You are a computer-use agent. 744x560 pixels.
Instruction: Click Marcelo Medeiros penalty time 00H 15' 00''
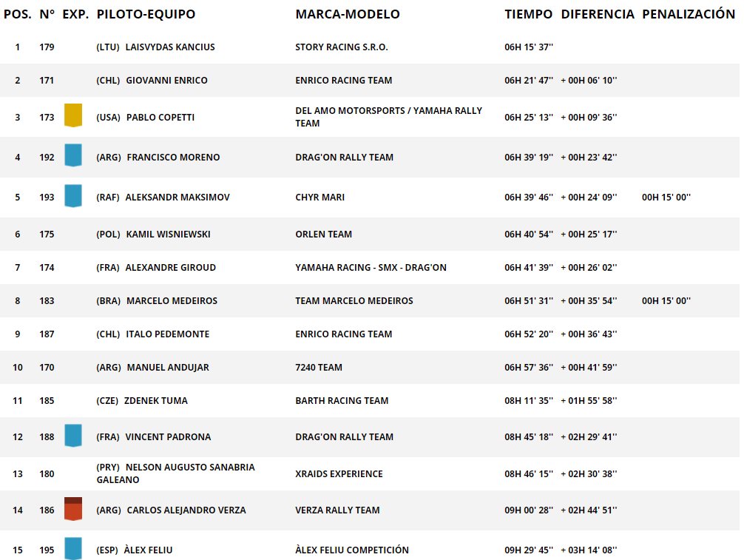[666, 300]
